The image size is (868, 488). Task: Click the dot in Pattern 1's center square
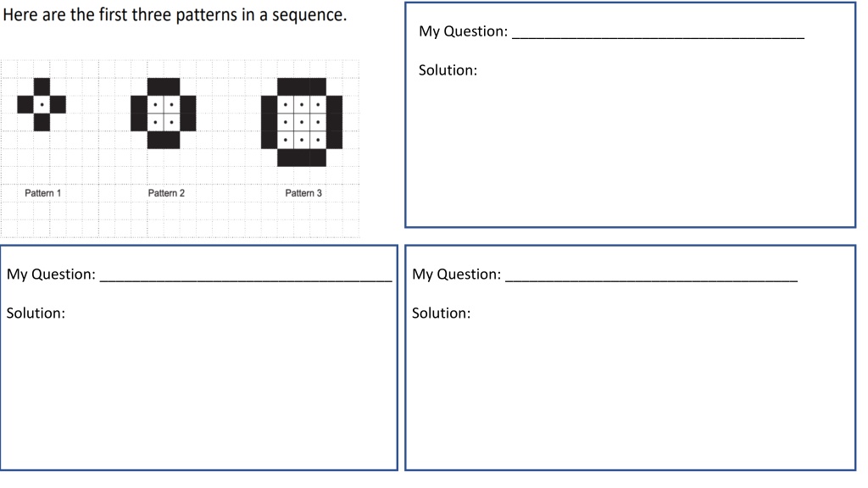pyautogui.click(x=42, y=104)
